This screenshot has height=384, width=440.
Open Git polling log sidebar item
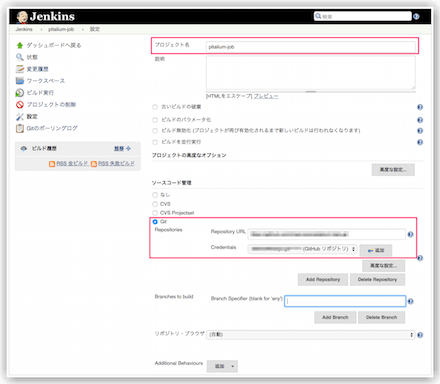[x=52, y=128]
